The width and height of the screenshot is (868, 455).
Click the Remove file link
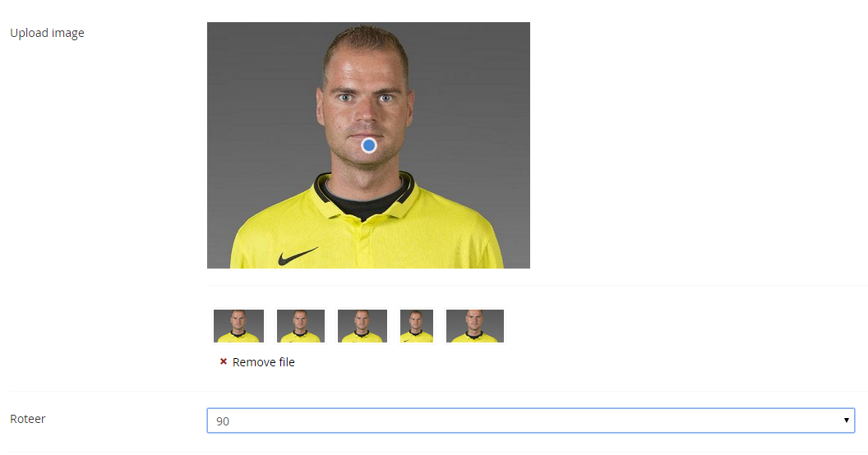point(263,362)
